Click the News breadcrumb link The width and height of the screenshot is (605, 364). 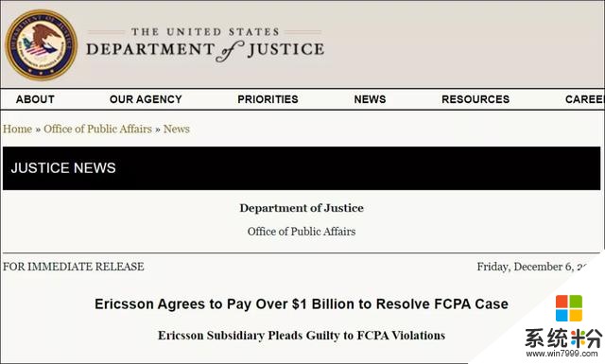[177, 129]
